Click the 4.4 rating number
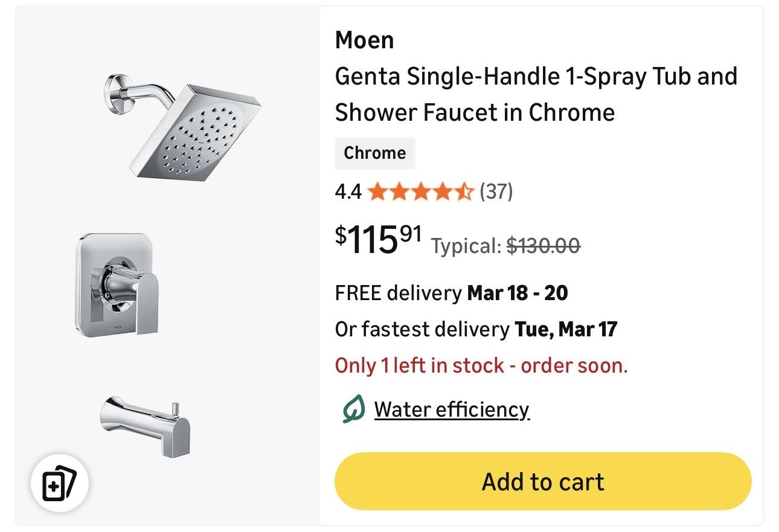The width and height of the screenshot is (779, 532). tap(348, 192)
